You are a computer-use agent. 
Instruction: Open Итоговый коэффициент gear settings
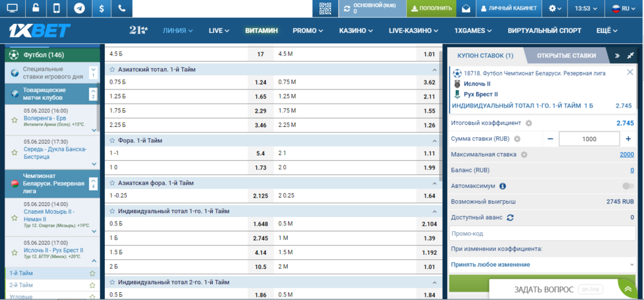pos(529,123)
